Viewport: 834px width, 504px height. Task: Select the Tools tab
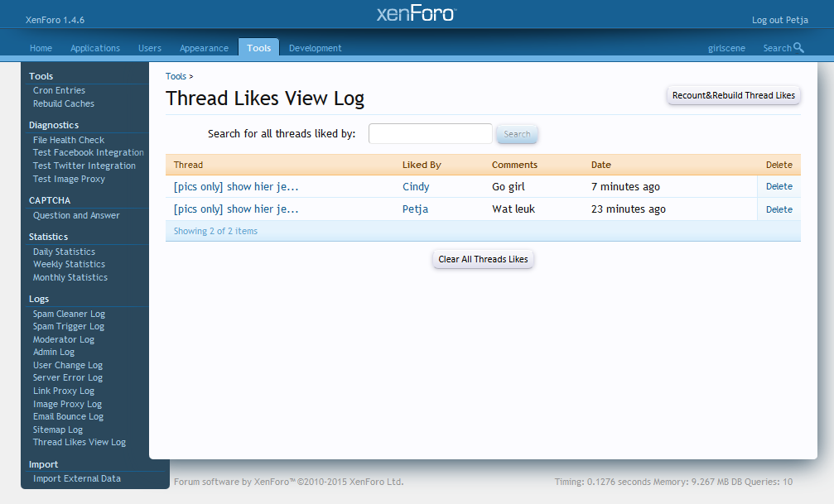click(258, 47)
